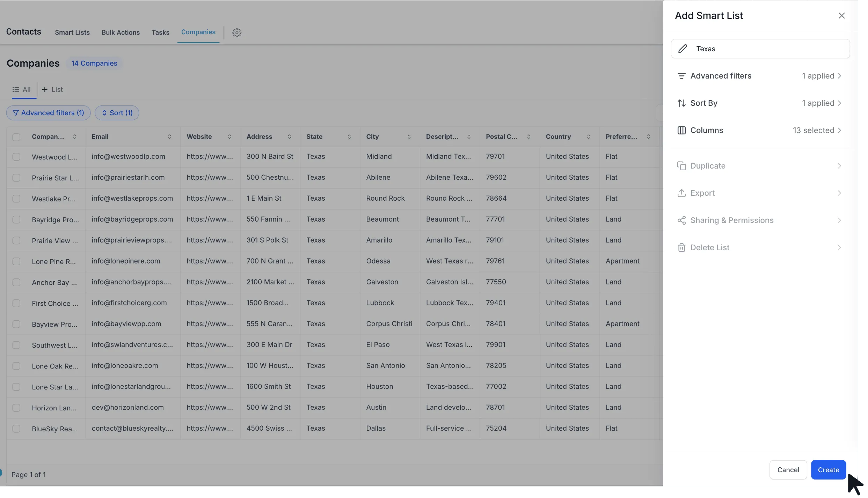Sort by the Email column arrows

tap(169, 137)
